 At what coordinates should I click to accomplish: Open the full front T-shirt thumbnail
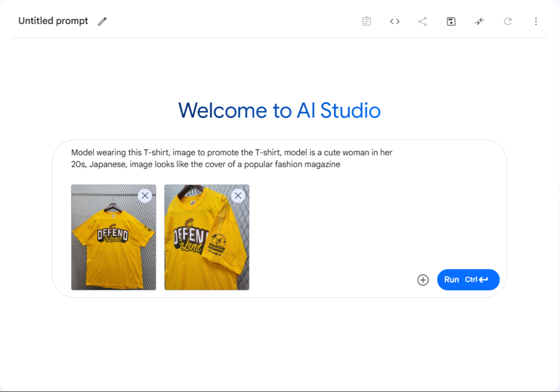coord(114,237)
